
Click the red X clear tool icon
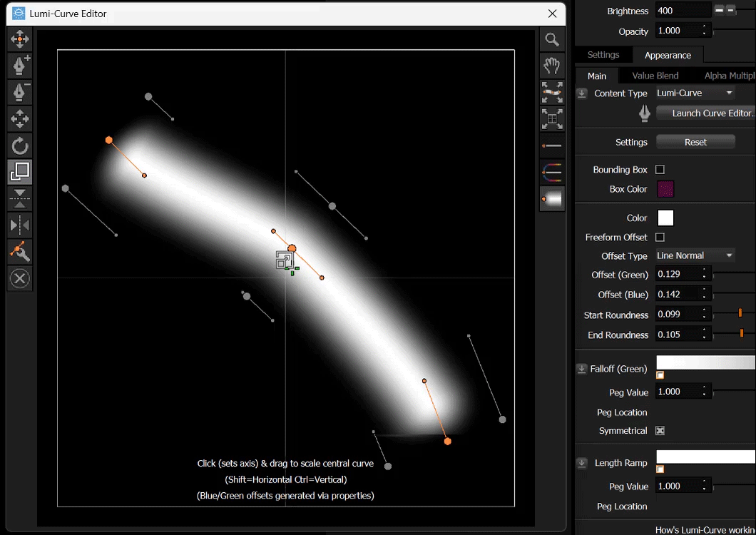(x=20, y=278)
